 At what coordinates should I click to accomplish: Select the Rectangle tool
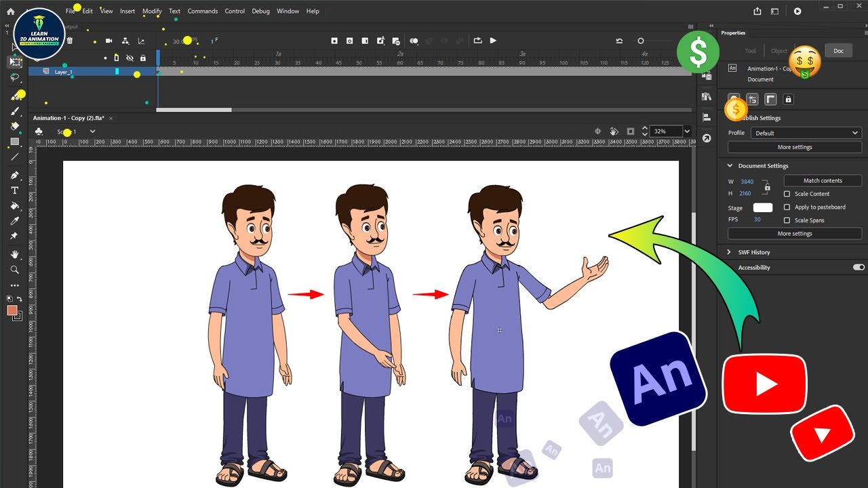(15, 142)
